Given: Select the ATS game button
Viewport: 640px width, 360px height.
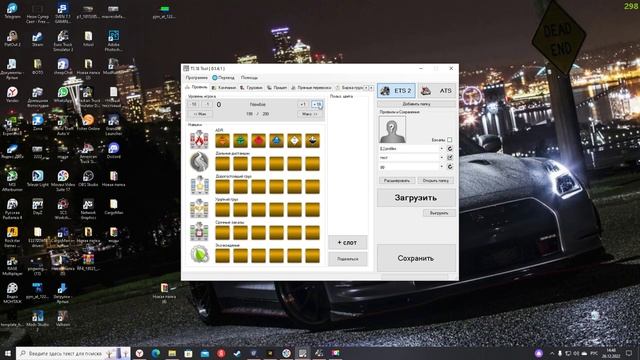Looking at the screenshot, I should [x=437, y=91].
